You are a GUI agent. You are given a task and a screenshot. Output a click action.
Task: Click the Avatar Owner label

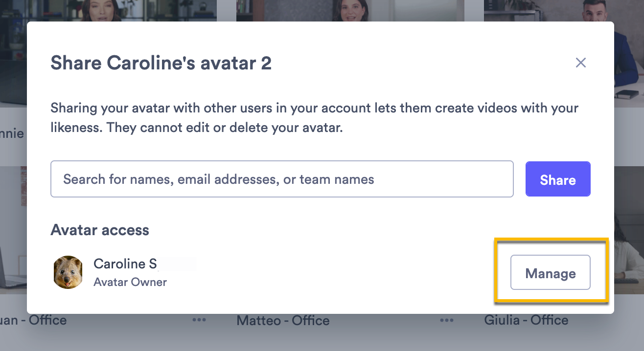(130, 282)
